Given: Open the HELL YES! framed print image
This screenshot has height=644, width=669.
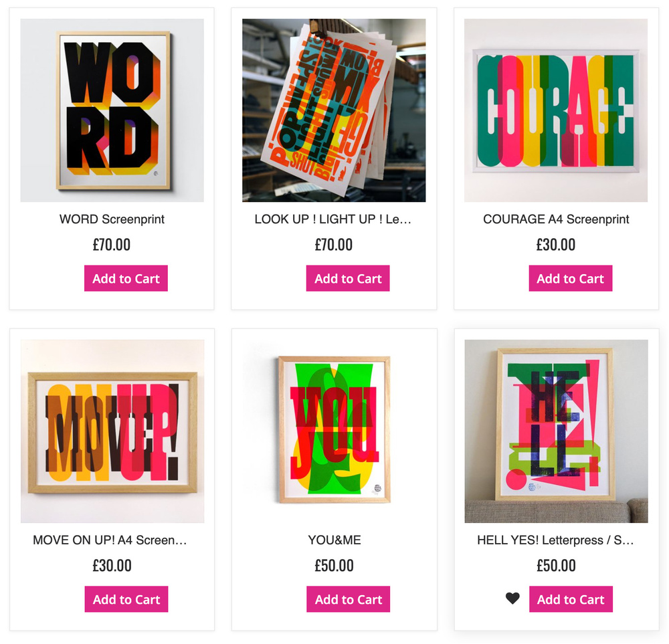Looking at the screenshot, I should tap(557, 431).
